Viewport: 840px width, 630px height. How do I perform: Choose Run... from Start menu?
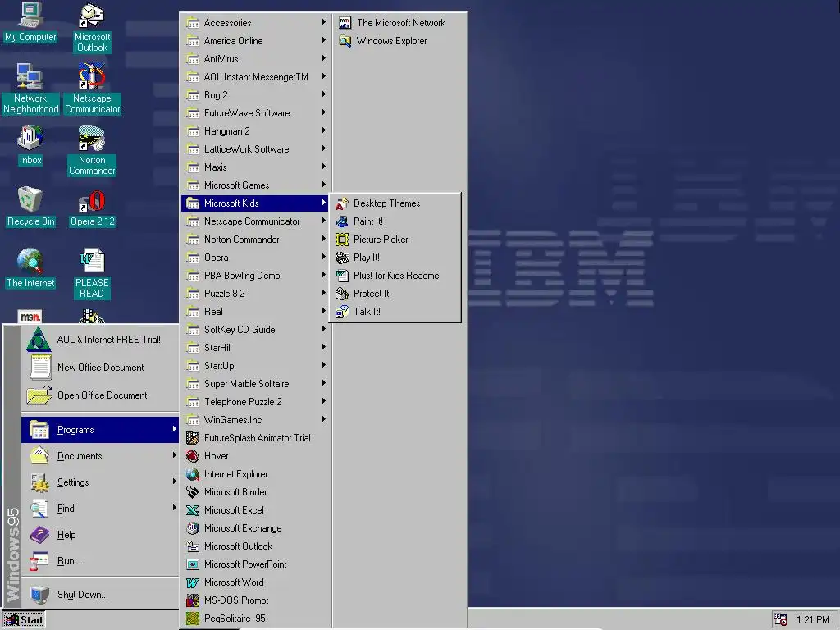[x=100, y=561]
